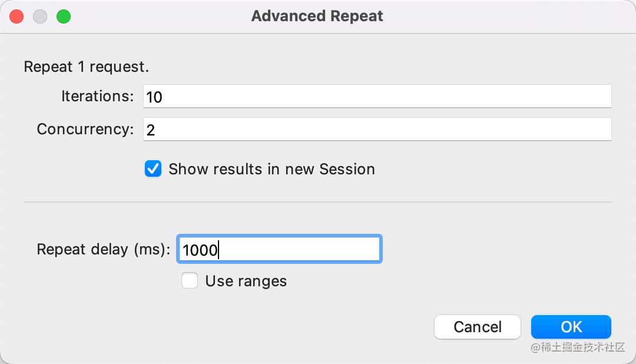Click the "Repeat 1 request." text
Screen dimensions: 636x364
coord(86,67)
